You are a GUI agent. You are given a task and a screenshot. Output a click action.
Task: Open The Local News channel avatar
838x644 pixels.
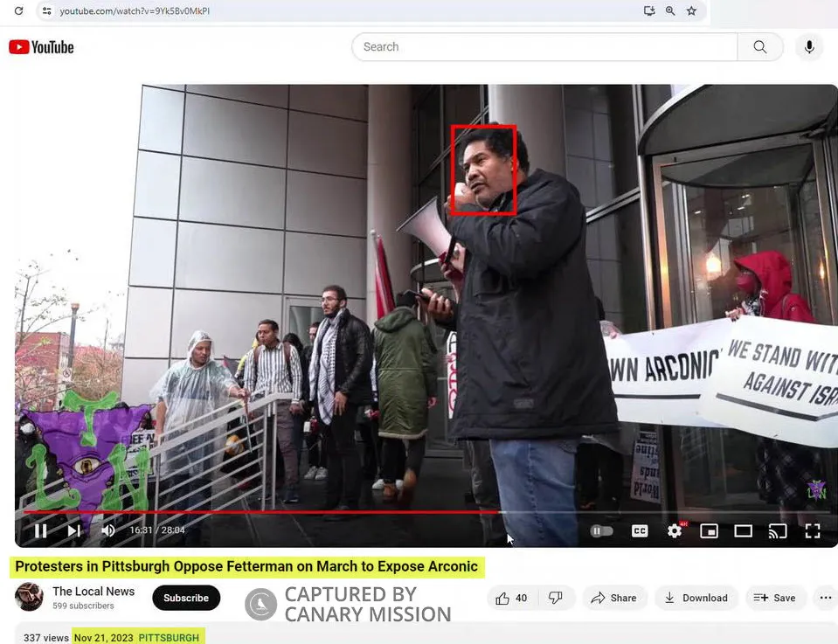pyautogui.click(x=29, y=597)
